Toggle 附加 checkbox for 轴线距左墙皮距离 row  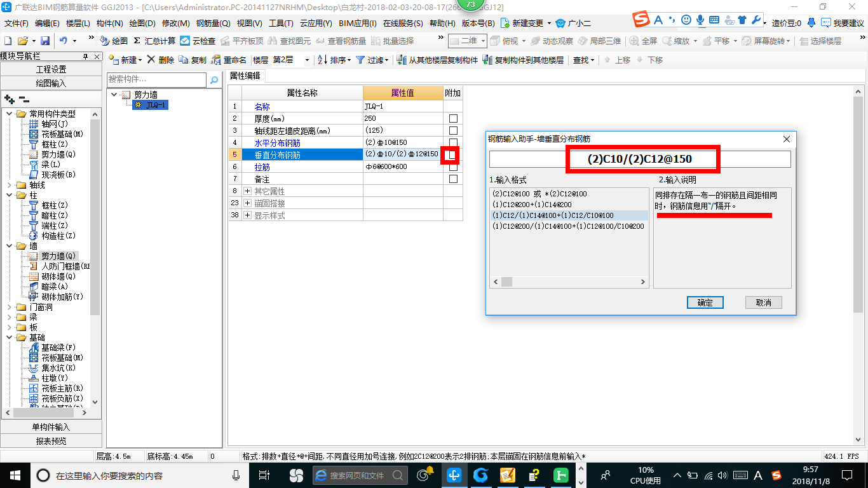pyautogui.click(x=453, y=130)
